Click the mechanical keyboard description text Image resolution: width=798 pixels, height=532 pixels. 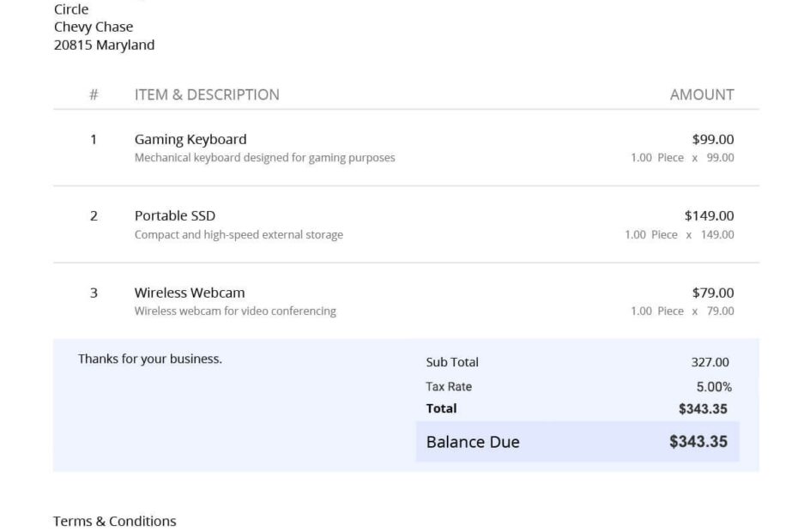[264, 158]
